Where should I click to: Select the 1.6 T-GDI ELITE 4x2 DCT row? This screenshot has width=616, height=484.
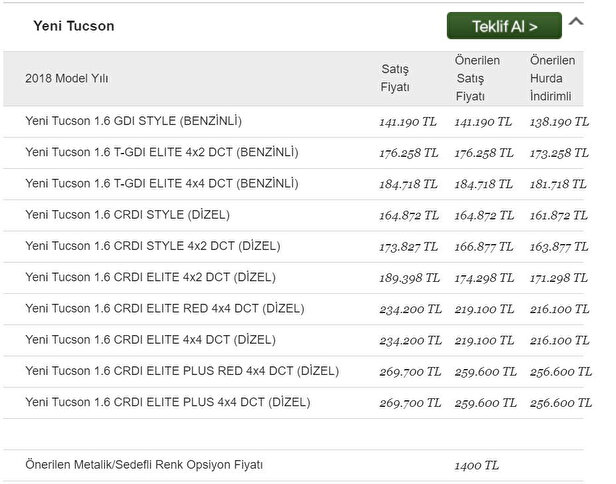click(x=161, y=153)
